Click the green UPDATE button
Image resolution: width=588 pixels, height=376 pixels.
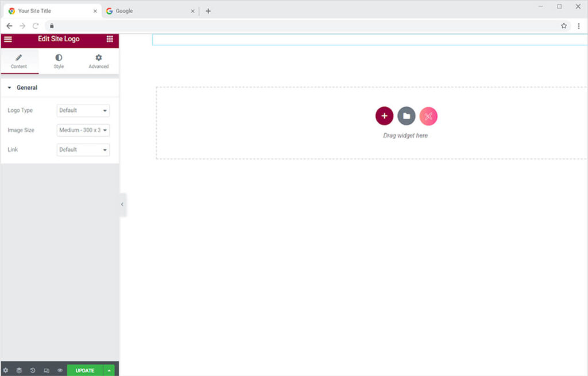(x=84, y=370)
